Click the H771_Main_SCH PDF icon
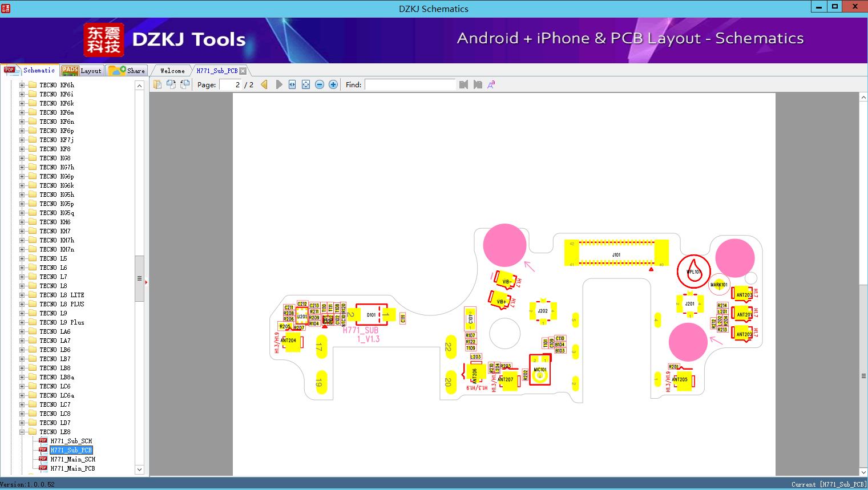868x490 pixels. 43,459
